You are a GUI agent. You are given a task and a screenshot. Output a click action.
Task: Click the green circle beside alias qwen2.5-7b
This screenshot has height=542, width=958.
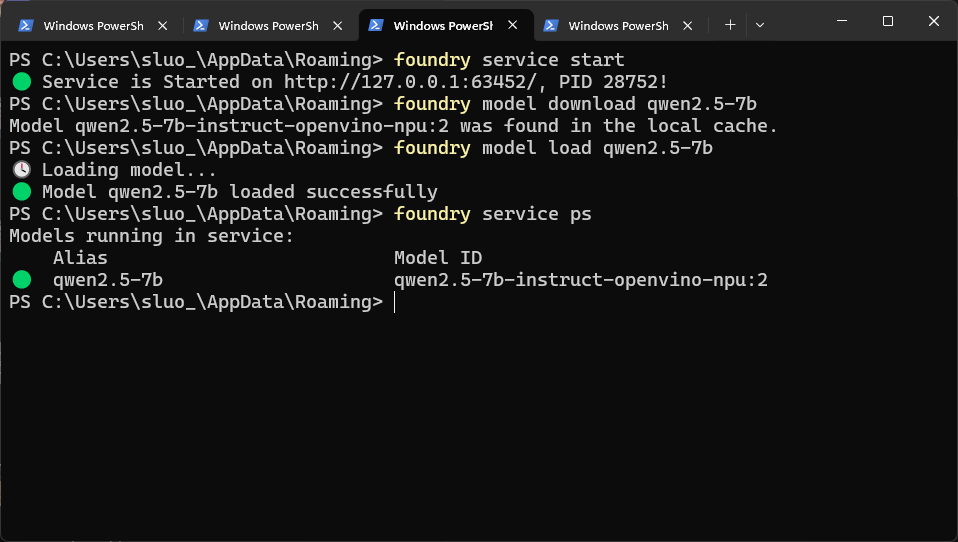pyautogui.click(x=22, y=280)
